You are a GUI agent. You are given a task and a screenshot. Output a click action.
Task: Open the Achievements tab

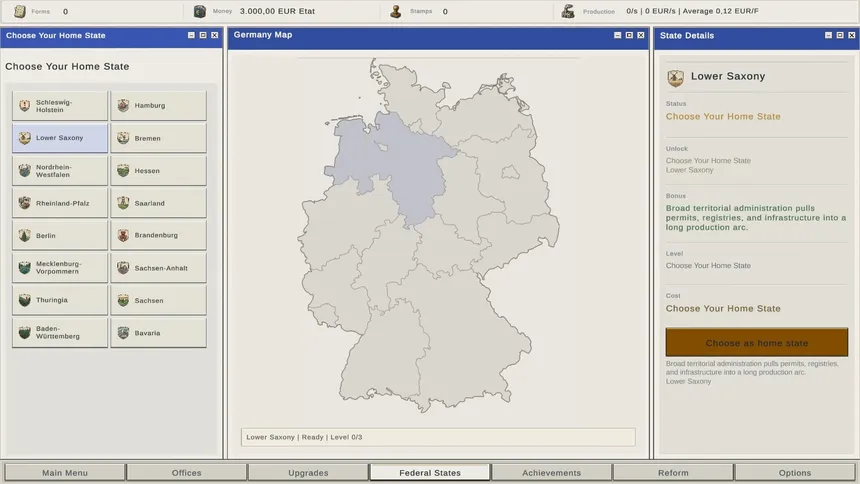point(551,472)
